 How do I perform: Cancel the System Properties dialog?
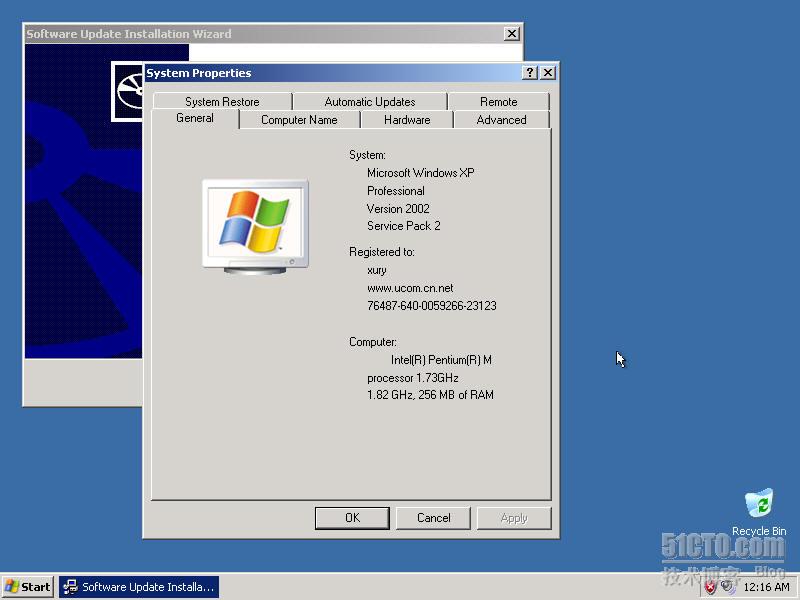click(x=433, y=518)
